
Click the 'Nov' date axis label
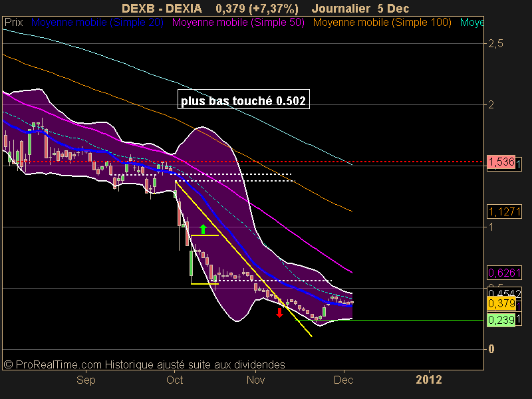(x=255, y=380)
